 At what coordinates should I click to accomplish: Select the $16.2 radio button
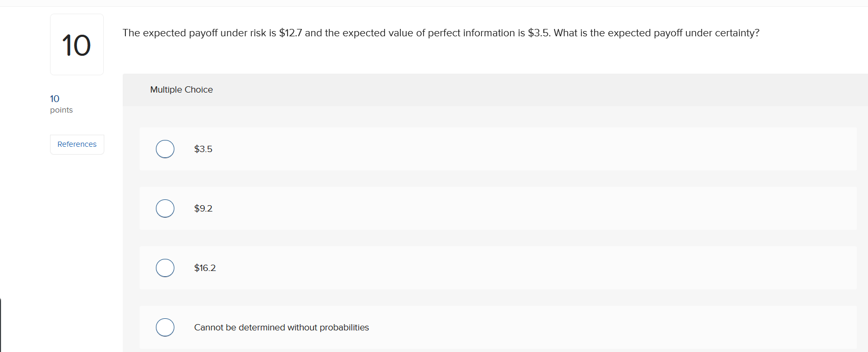coord(165,268)
